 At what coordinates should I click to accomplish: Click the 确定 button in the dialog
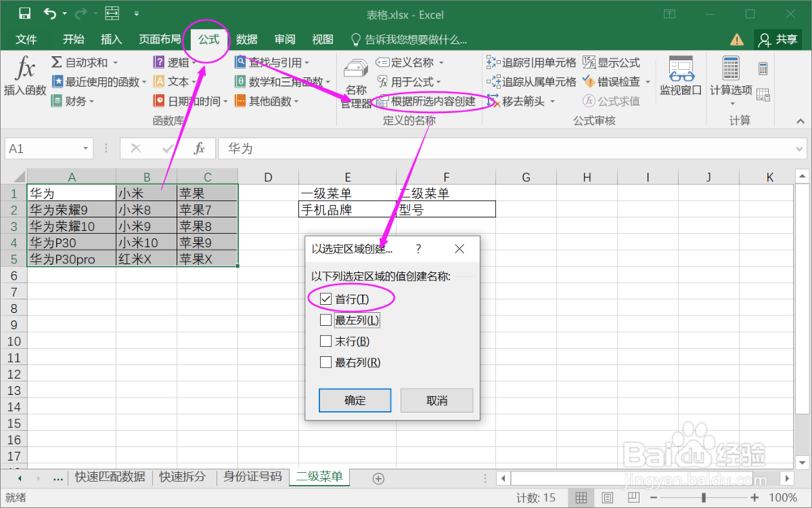[355, 400]
